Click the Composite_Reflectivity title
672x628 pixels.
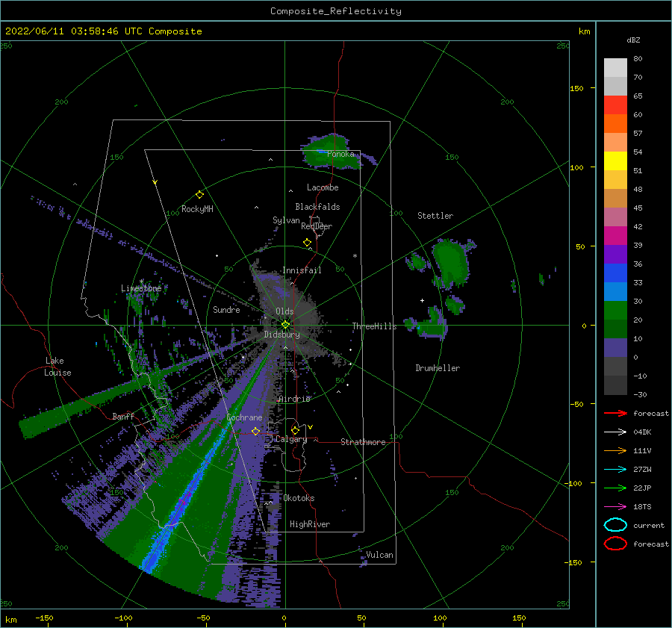coord(336,11)
